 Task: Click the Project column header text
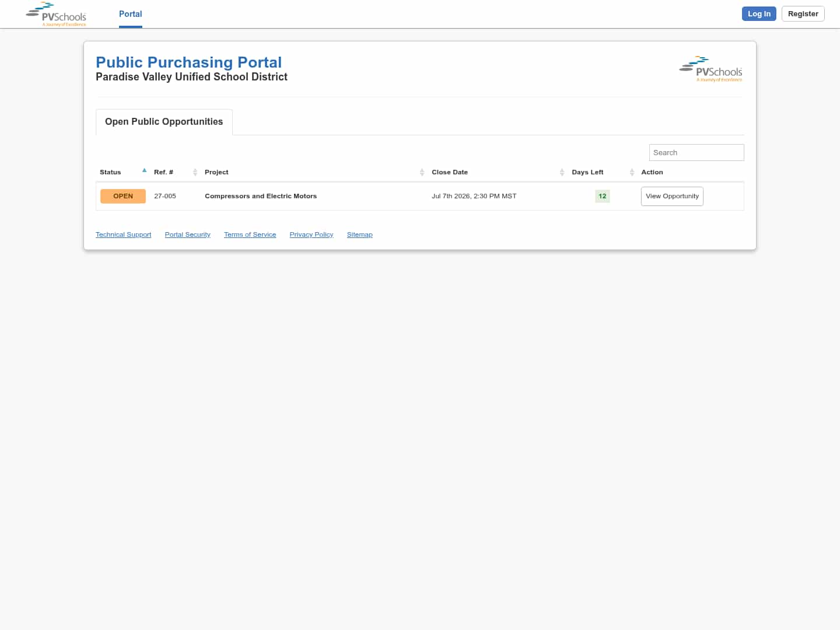216,172
